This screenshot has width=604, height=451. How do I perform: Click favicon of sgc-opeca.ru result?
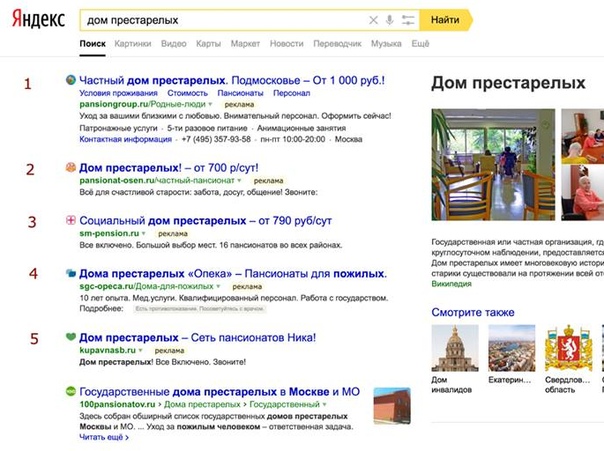[70, 273]
